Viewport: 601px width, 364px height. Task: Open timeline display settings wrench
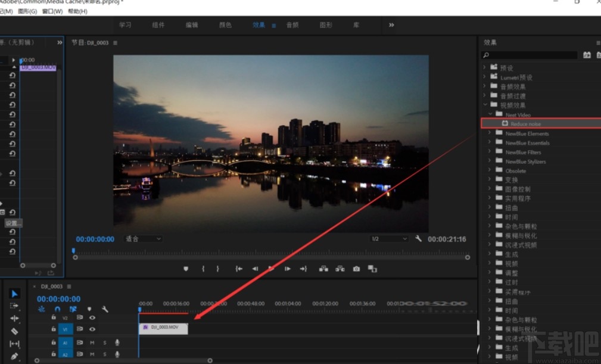[105, 309]
